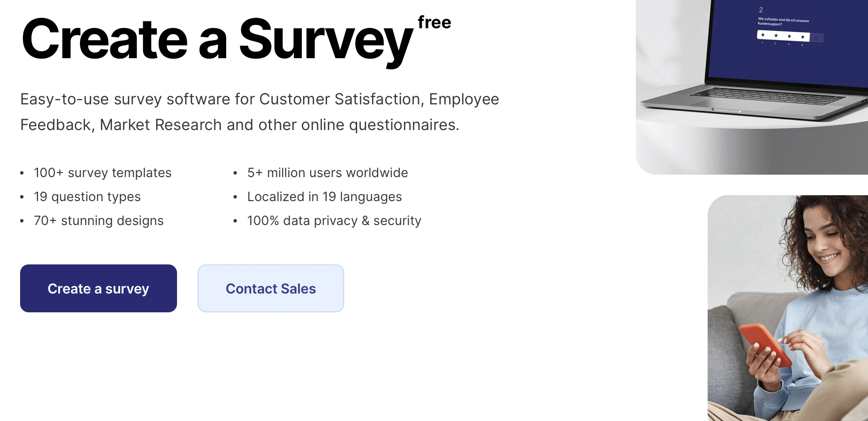This screenshot has width=868, height=421.
Task: Click the 'Localized in 19 languages' bullet item
Action: coord(324,197)
